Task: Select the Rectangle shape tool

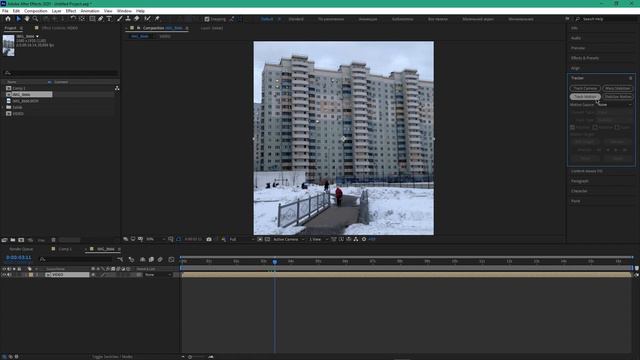Action: click(x=92, y=19)
